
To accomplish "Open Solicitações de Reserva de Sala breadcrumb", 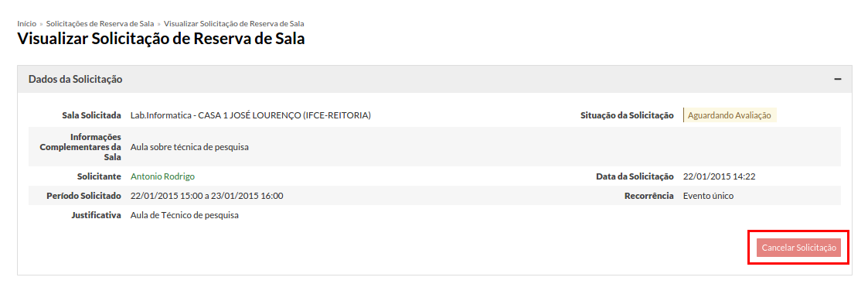I will coord(100,24).
